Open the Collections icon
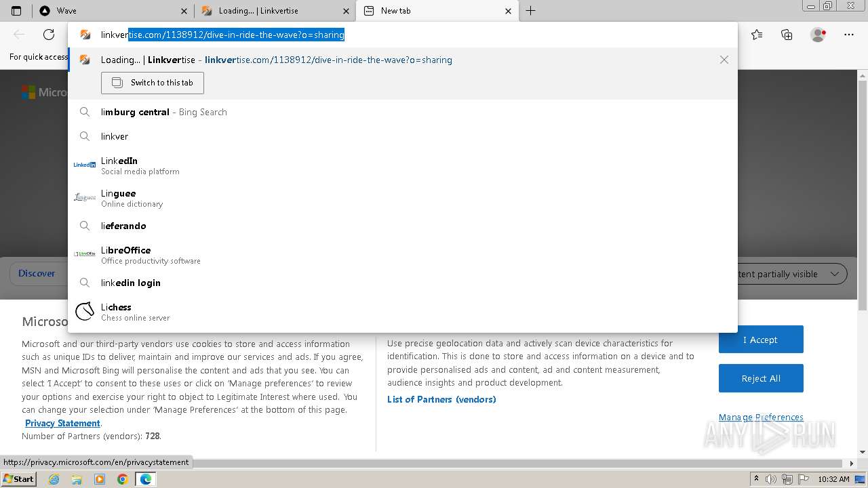This screenshot has width=868, height=488. [787, 35]
